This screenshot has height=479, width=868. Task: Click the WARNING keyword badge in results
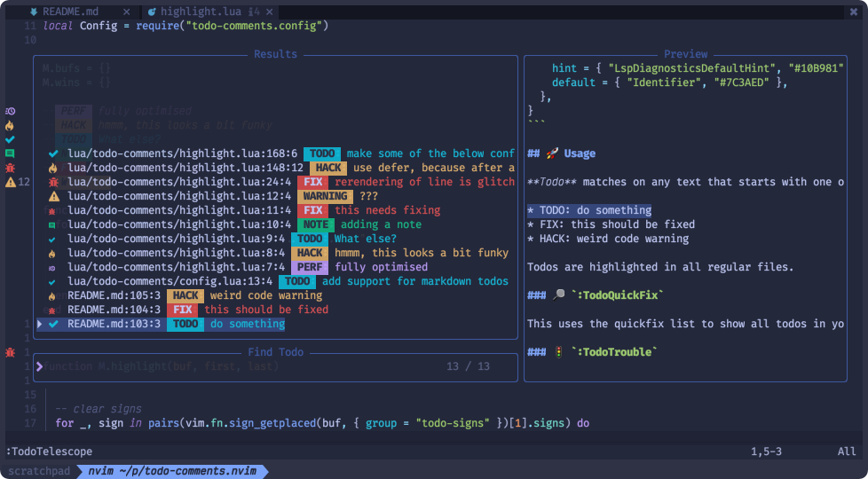coord(325,196)
